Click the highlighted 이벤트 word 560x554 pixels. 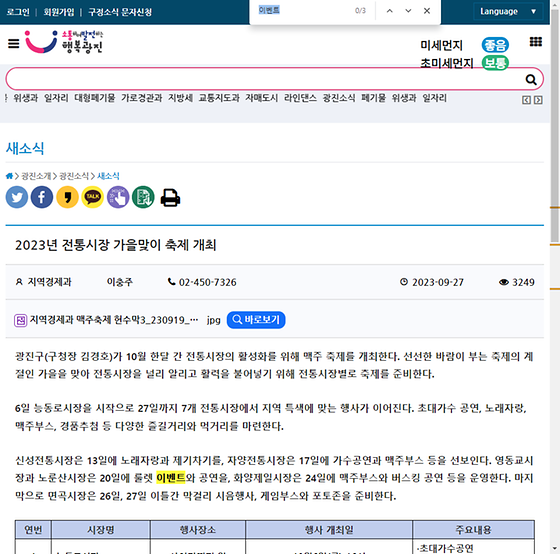(x=171, y=478)
